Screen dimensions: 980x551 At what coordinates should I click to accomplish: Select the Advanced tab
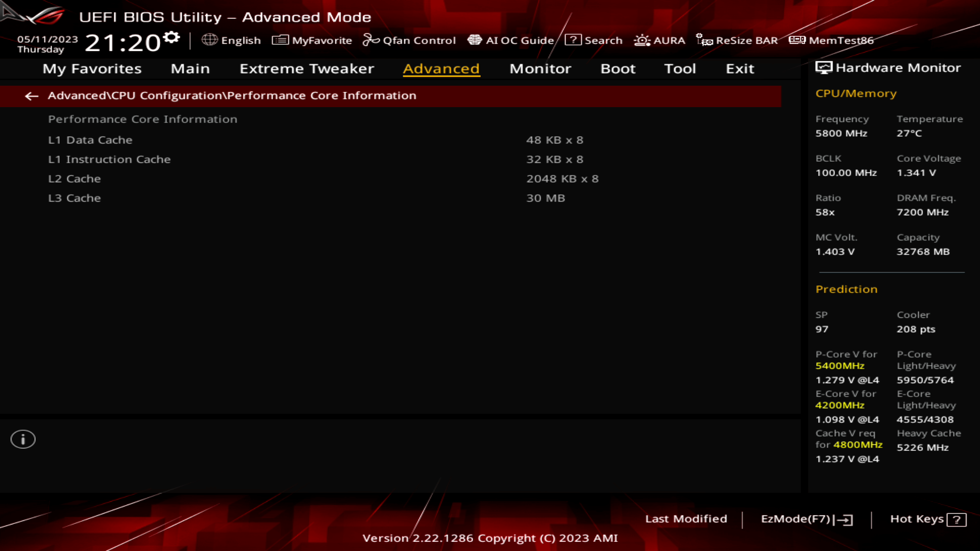click(441, 68)
